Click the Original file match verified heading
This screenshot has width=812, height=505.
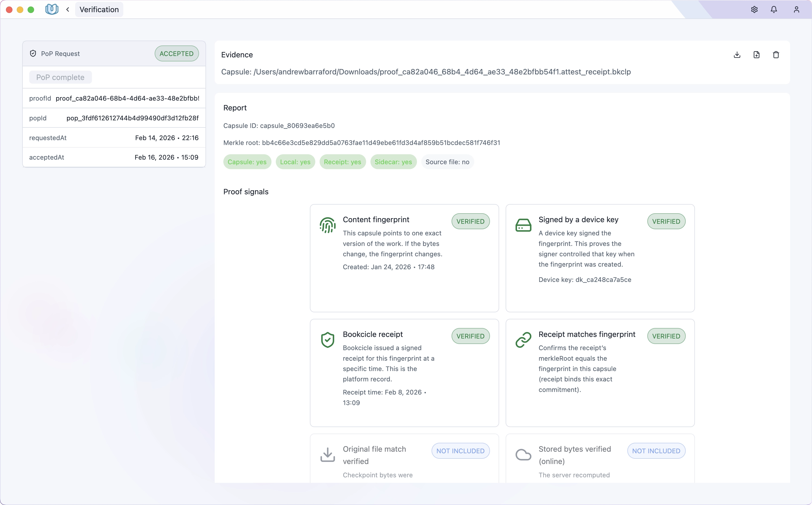(374, 455)
